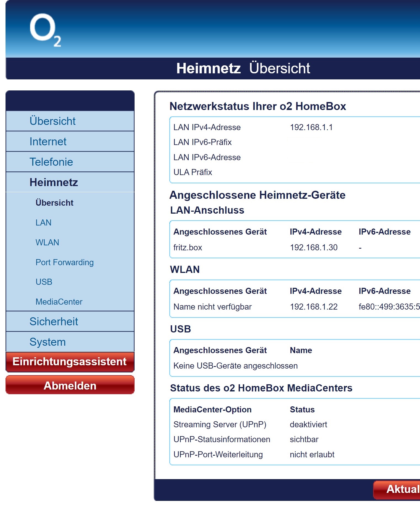Click the fe80::499:3635 IPv6 address
Image resolution: width=420 pixels, height=529 pixels.
pyautogui.click(x=389, y=307)
